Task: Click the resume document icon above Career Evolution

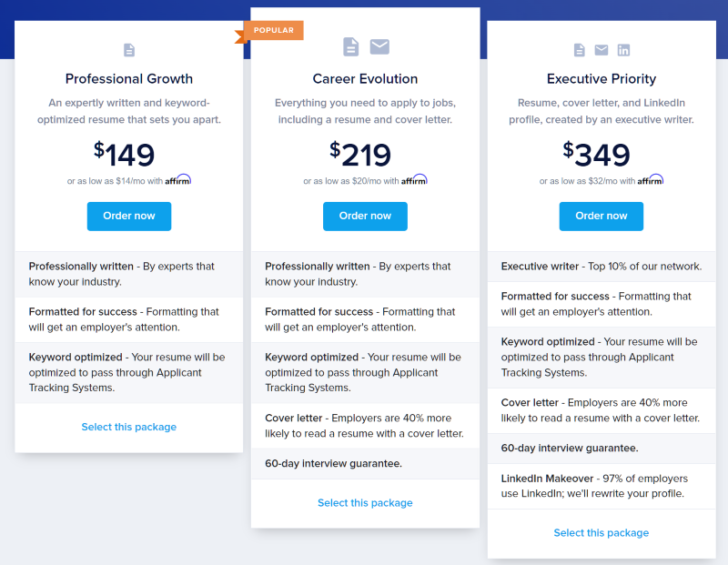Action: [350, 47]
